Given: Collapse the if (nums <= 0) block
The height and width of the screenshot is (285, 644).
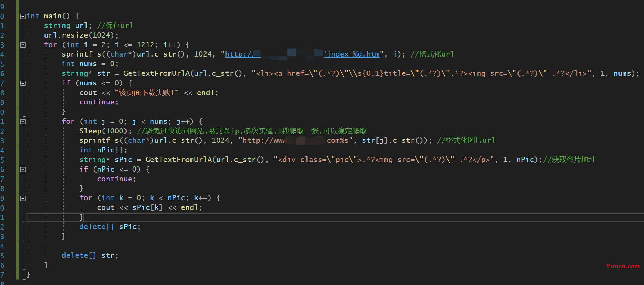Looking at the screenshot, I should click(23, 83).
